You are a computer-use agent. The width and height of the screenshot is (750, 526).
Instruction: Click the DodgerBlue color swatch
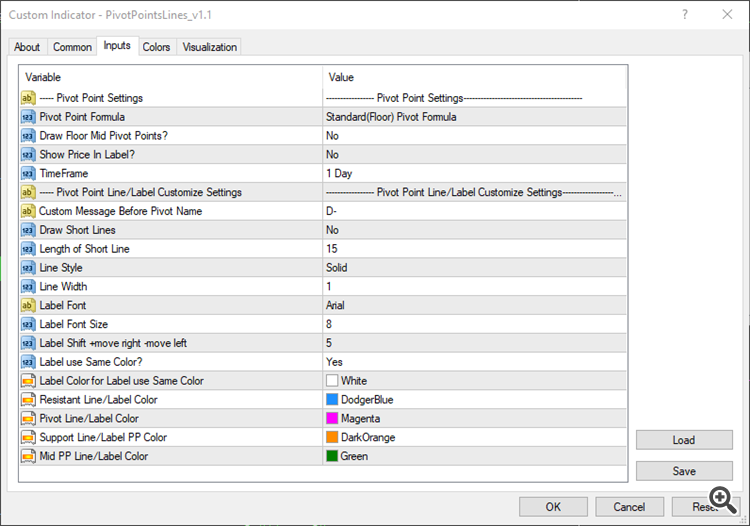(x=332, y=400)
